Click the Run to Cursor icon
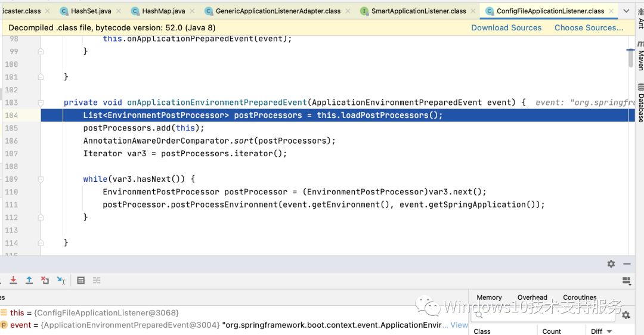644x335 pixels. point(61,280)
